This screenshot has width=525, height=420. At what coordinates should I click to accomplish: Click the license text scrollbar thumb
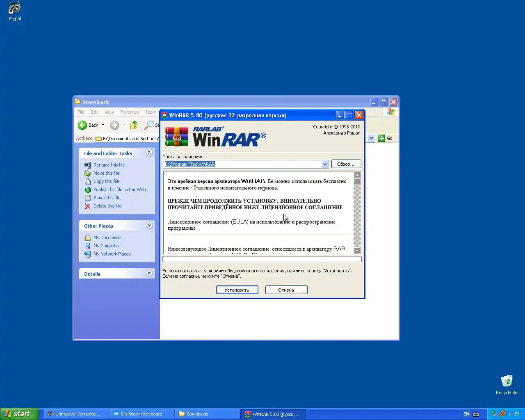[357, 181]
